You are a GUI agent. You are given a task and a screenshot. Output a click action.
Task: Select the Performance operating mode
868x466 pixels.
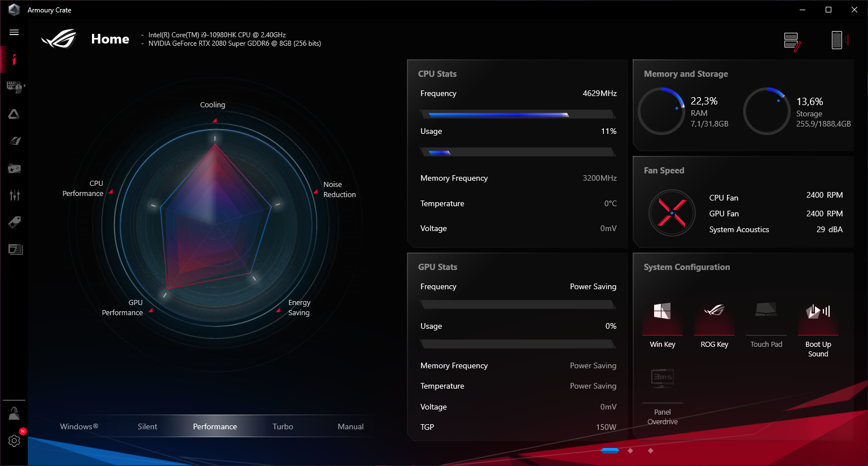215,426
